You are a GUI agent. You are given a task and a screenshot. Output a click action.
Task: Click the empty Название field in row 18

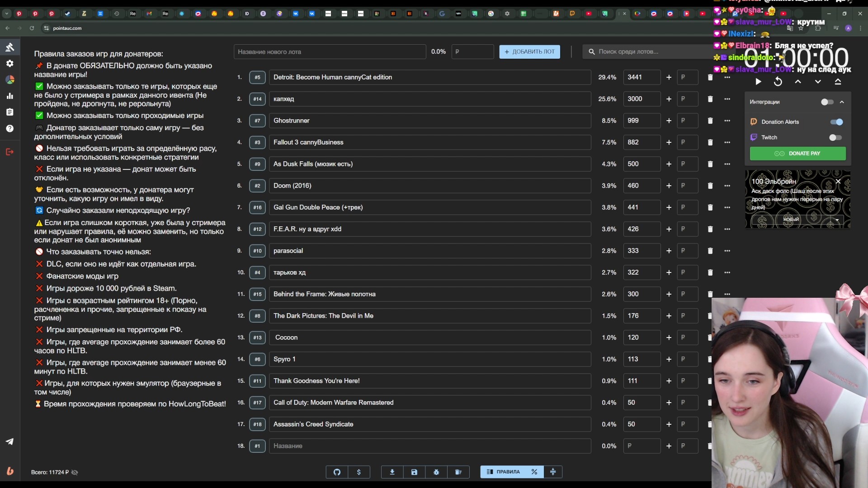click(430, 446)
